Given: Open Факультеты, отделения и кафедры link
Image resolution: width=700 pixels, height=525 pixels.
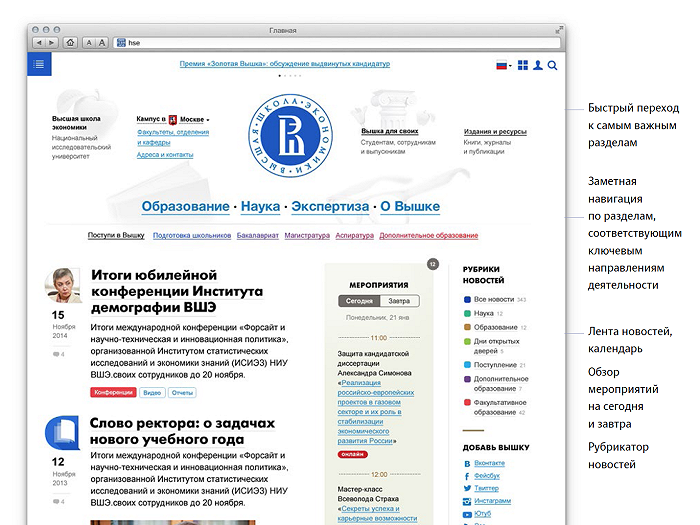Looking at the screenshot, I should point(173,137).
